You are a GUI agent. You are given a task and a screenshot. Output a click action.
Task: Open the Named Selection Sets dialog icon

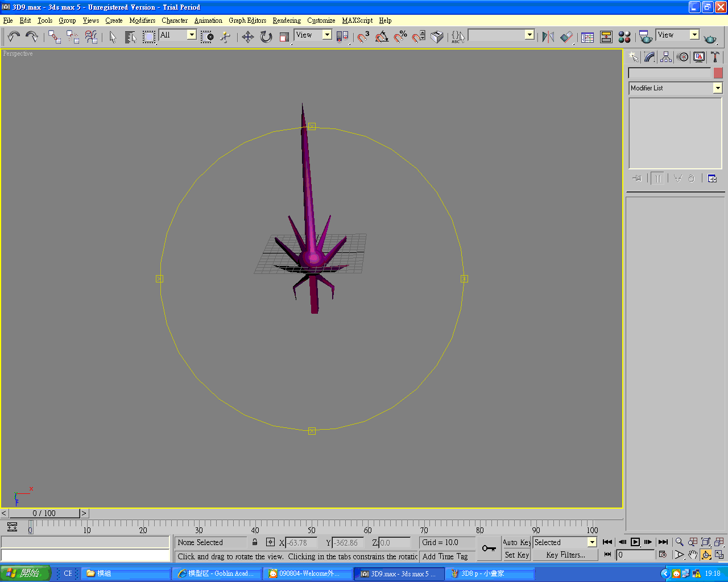click(458, 37)
